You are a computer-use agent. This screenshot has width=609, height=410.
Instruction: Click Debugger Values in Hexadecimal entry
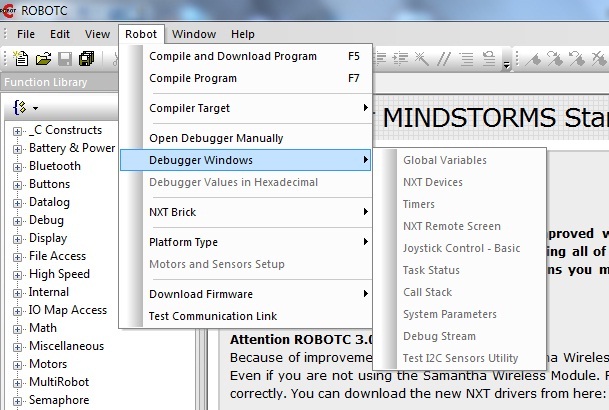point(245,182)
